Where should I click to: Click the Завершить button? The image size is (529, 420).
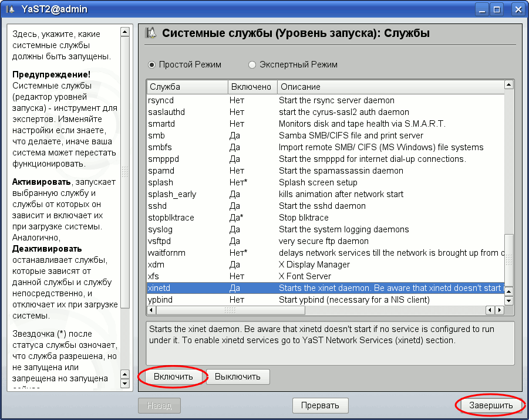(x=491, y=405)
